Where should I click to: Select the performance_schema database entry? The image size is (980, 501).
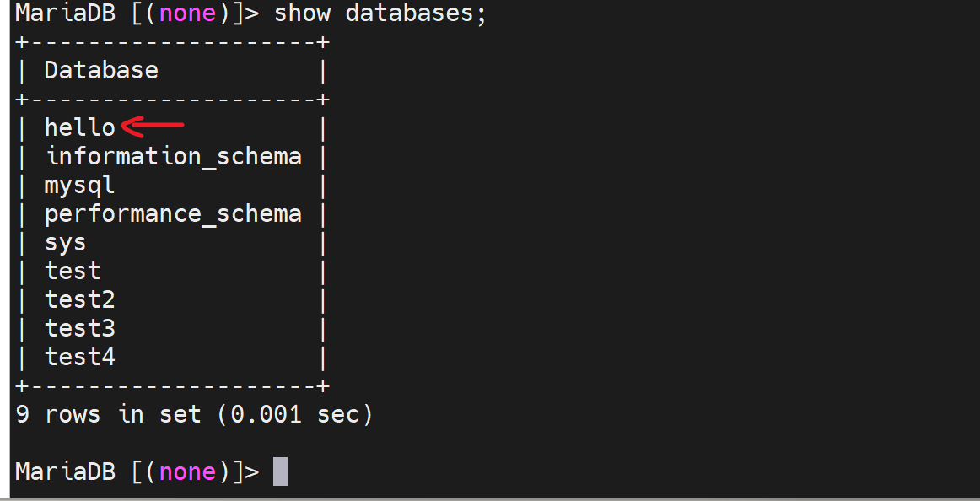tap(173, 213)
